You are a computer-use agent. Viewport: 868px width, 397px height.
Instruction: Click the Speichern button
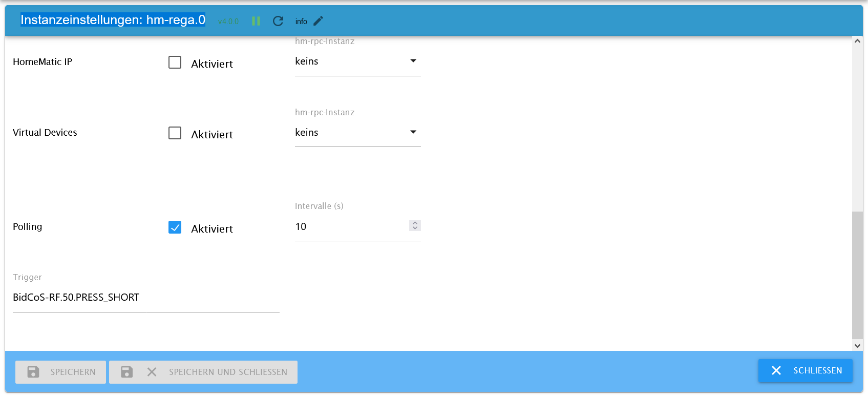pos(60,372)
